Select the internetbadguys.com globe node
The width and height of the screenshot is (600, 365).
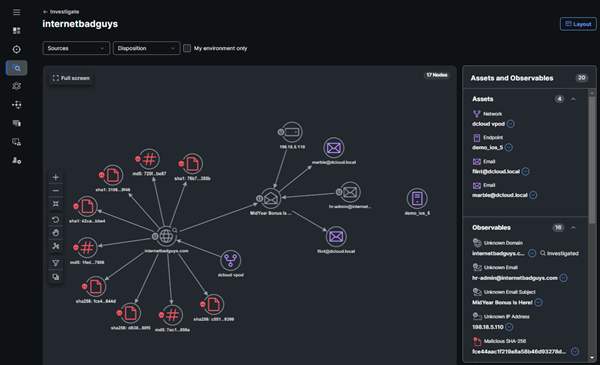point(166,236)
